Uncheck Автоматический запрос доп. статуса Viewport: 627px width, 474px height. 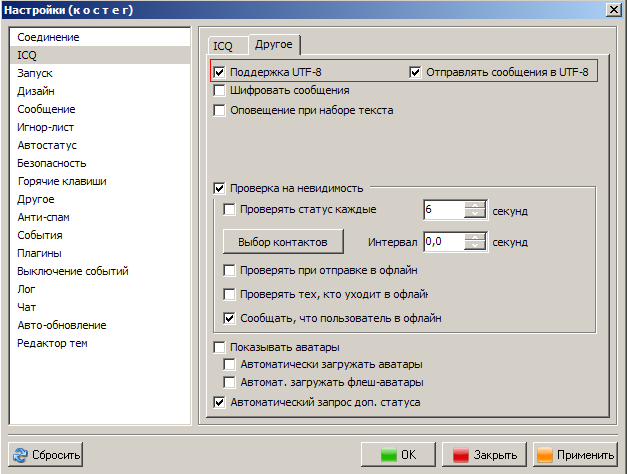(x=219, y=402)
